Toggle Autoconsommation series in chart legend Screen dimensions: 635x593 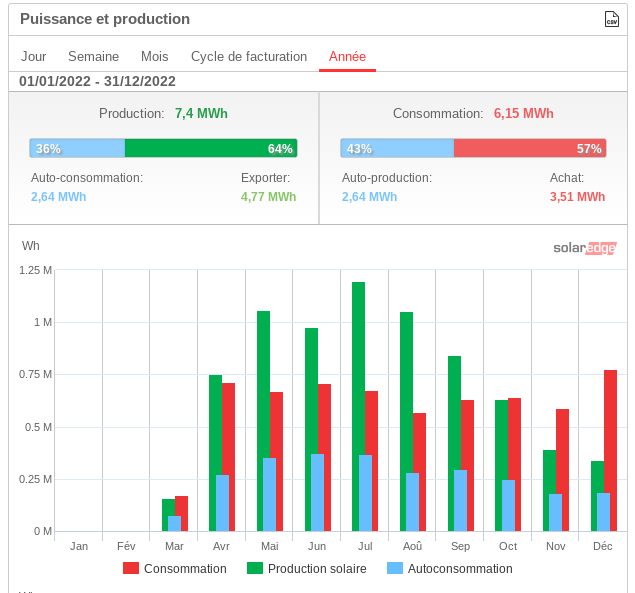click(x=460, y=569)
